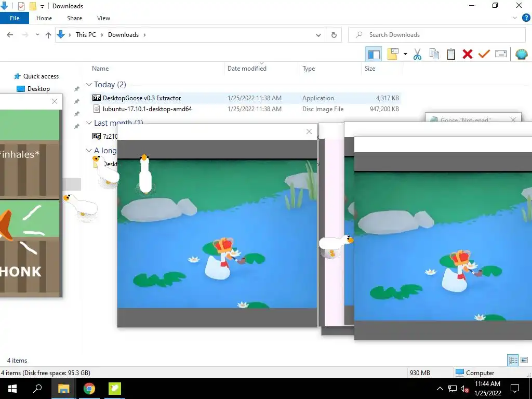Toggle the navigation pane toolbar icon
The height and width of the screenshot is (399, 532).
374,54
